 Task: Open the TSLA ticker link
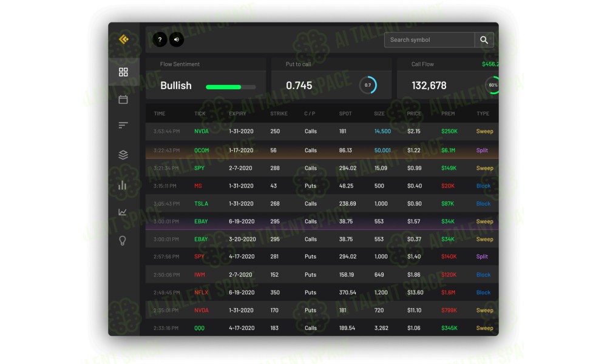[201, 204]
